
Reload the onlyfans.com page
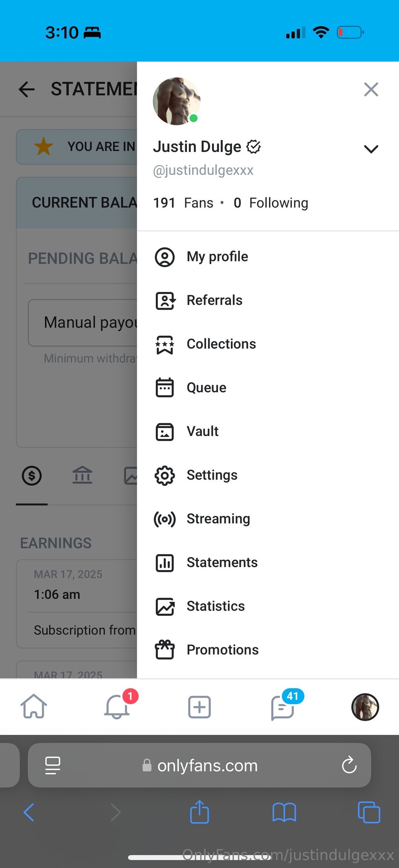click(x=349, y=765)
